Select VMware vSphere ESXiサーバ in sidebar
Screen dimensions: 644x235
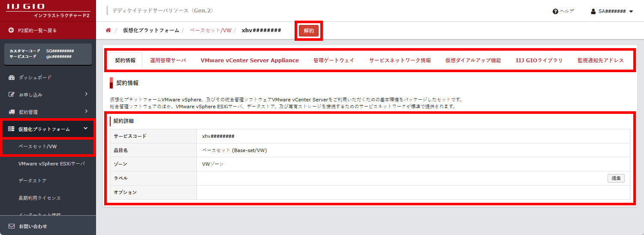[x=51, y=164]
